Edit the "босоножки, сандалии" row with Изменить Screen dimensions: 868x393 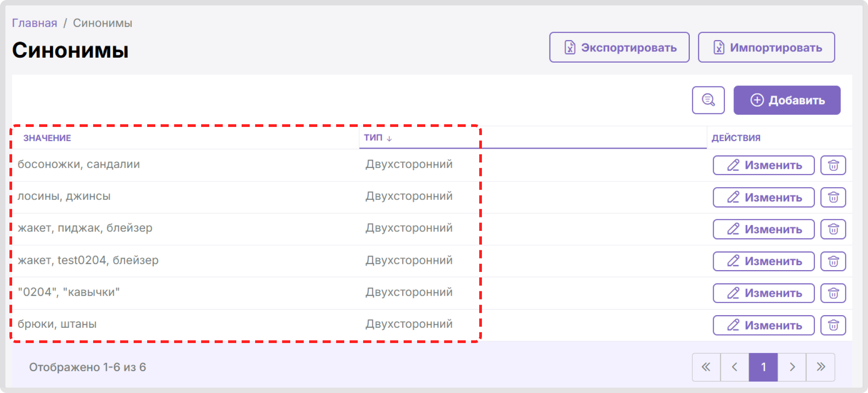(x=764, y=165)
